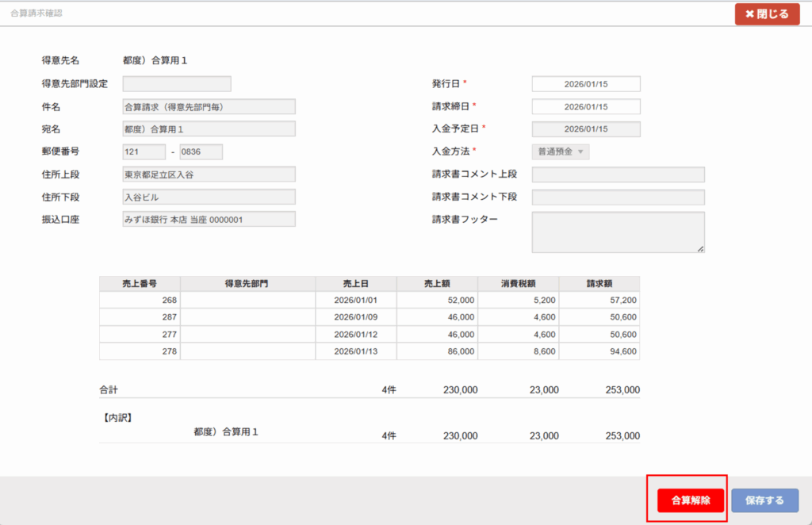
Task: Click the 住所下段 address field
Action: click(209, 197)
